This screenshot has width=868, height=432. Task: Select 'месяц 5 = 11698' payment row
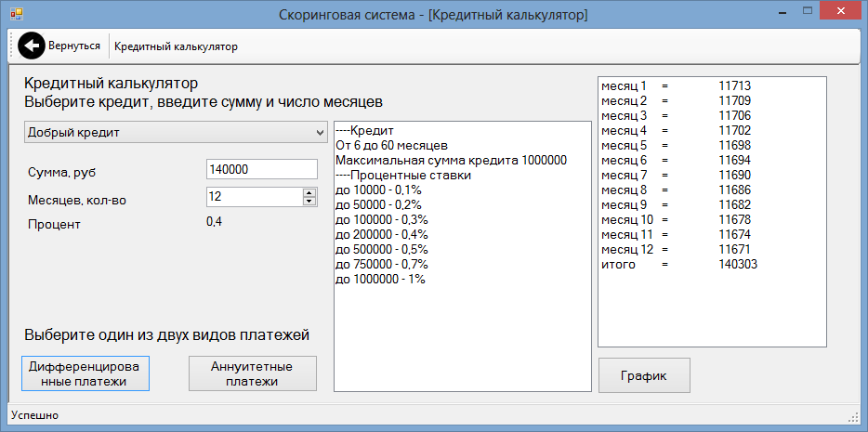click(676, 146)
